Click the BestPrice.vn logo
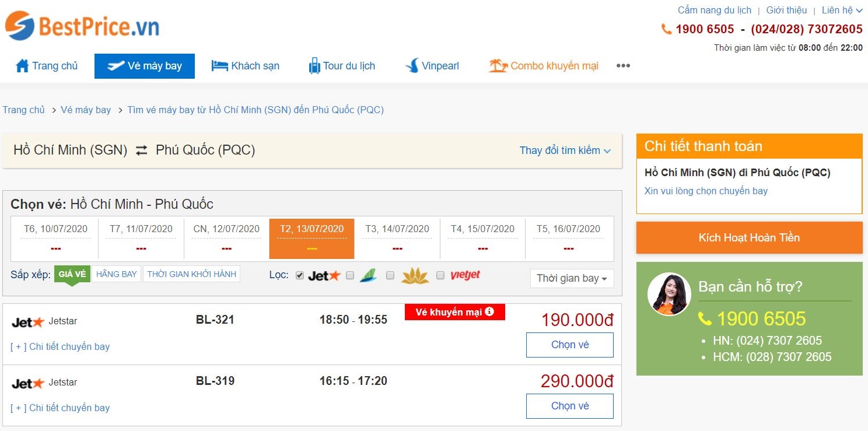Image resolution: width=868 pixels, height=431 pixels. [82, 26]
